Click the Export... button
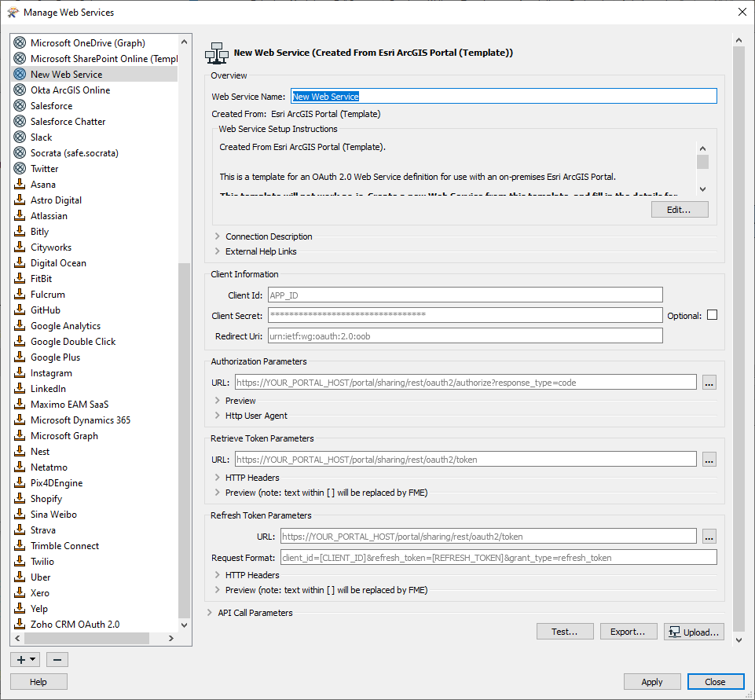The width and height of the screenshot is (755, 700). (x=629, y=631)
